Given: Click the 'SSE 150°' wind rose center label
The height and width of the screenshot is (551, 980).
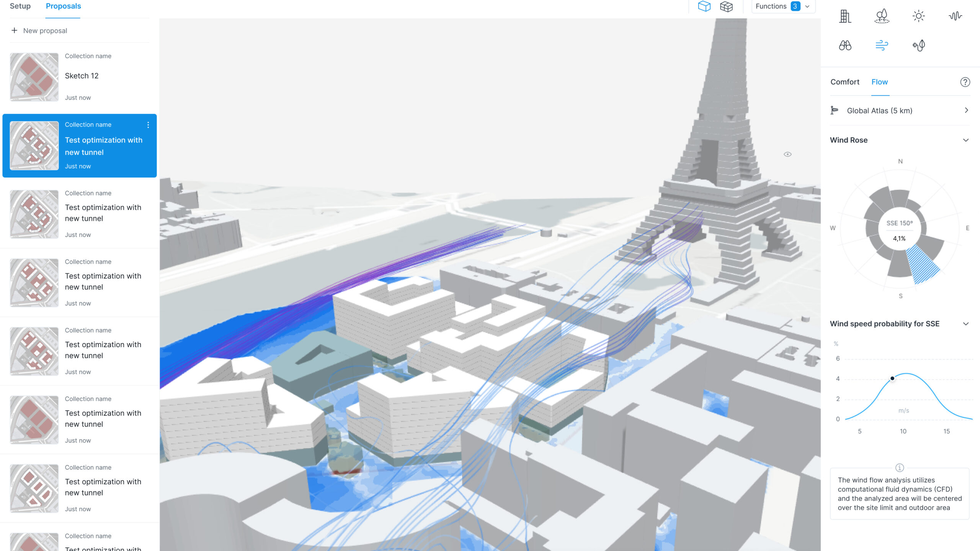Looking at the screenshot, I should [x=900, y=223].
